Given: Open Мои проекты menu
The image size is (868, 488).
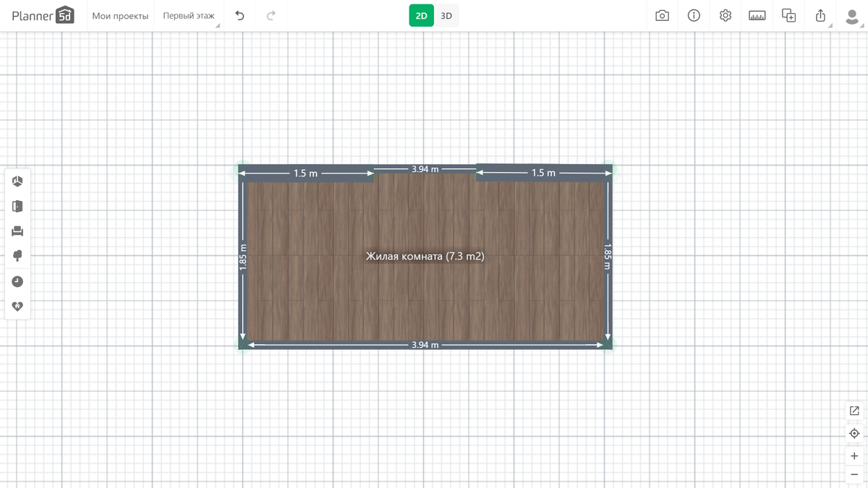Looking at the screenshot, I should point(120,16).
